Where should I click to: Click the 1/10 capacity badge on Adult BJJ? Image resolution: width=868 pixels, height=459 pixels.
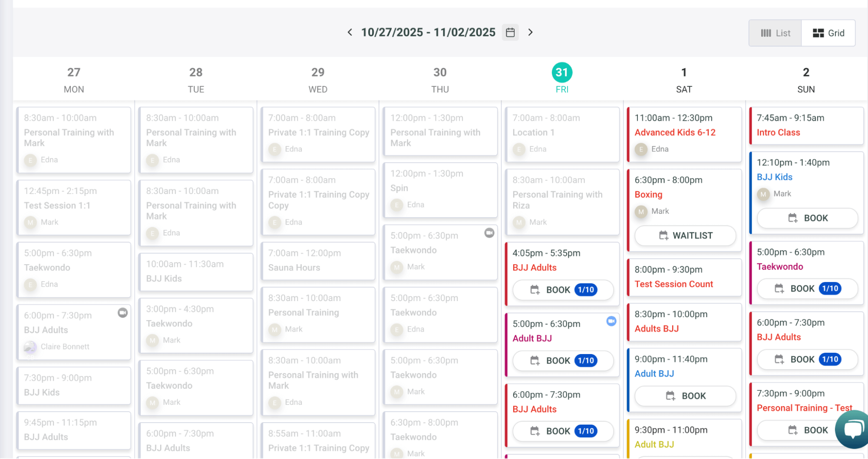pyautogui.click(x=586, y=361)
